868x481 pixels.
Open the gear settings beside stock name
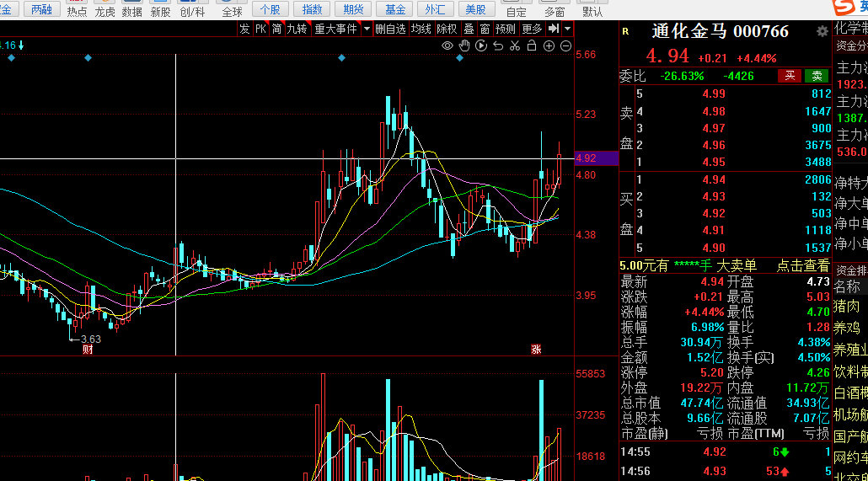pyautogui.click(x=822, y=31)
